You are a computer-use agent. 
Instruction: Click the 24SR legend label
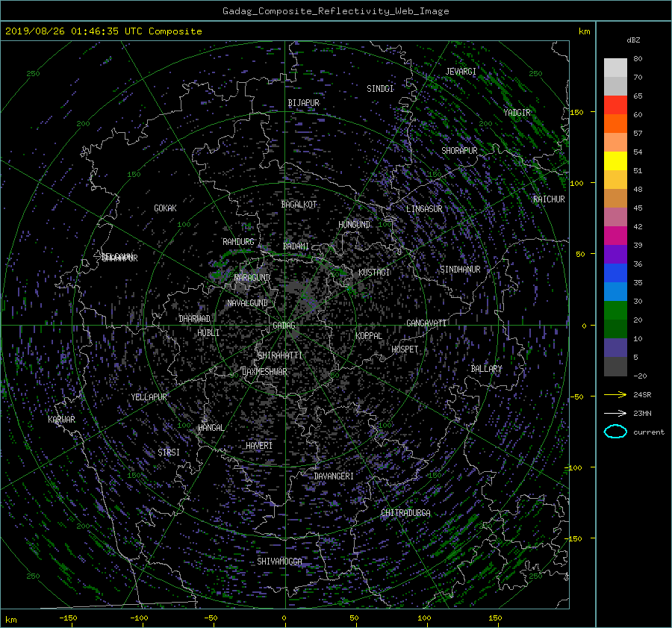[642, 395]
